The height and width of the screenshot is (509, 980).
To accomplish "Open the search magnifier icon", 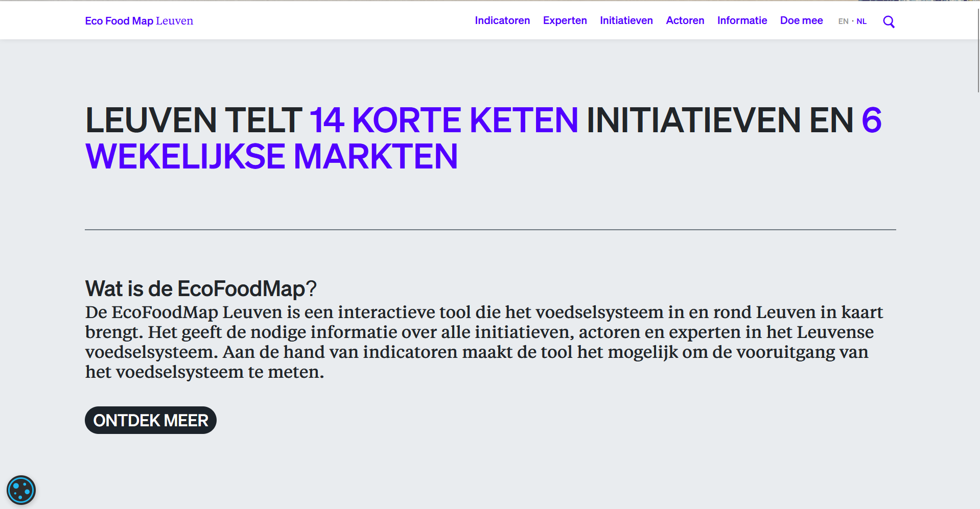I will click(x=889, y=21).
